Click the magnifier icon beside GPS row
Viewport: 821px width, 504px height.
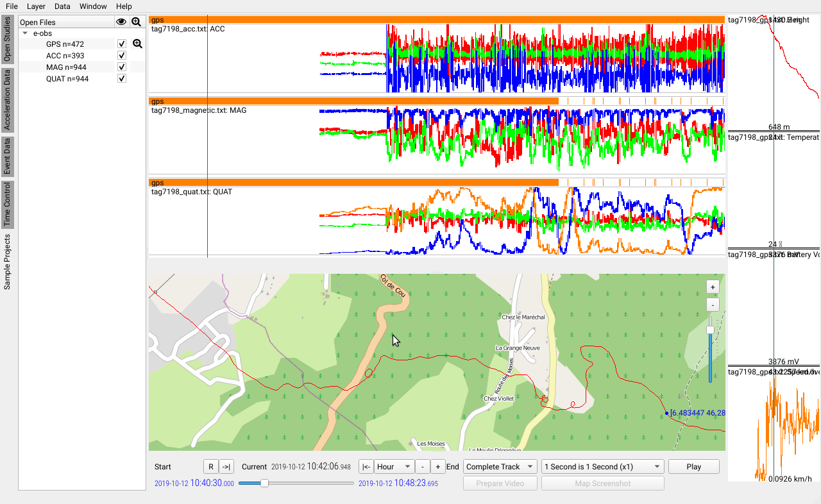tap(137, 44)
